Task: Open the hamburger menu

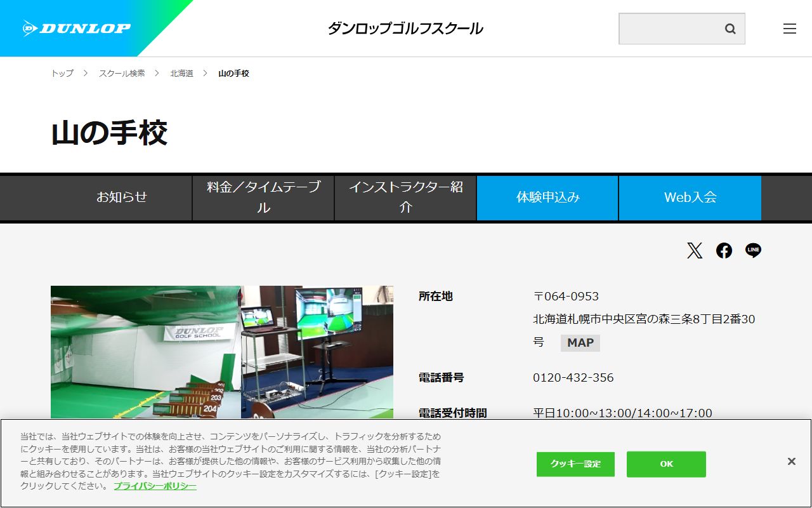Action: 789,29
